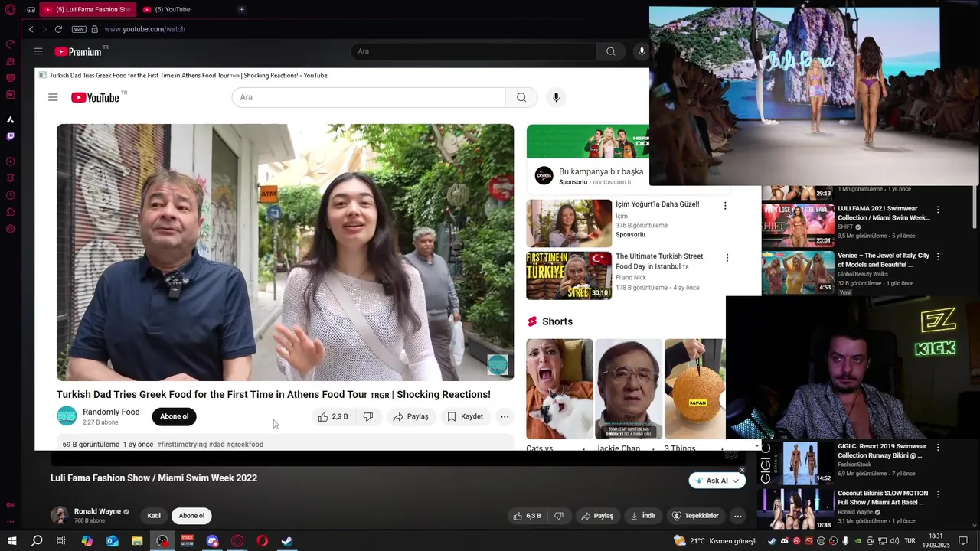Open The Ultimate Turkish Street Food Day thumbnail
The image size is (980, 551).
569,275
